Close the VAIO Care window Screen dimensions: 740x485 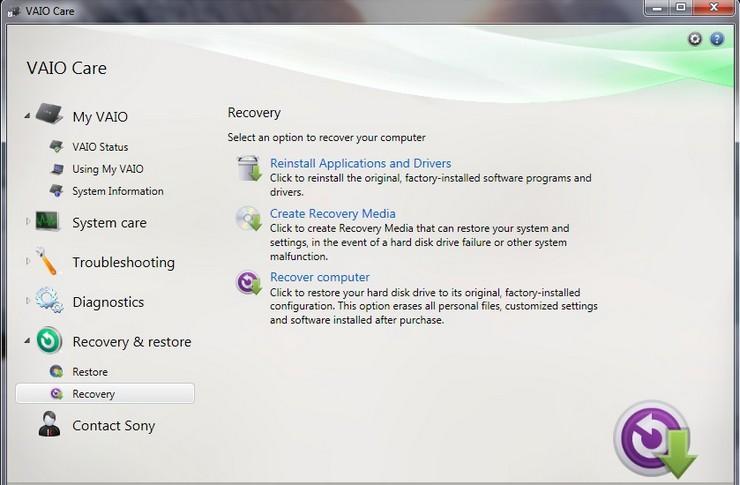coord(714,7)
